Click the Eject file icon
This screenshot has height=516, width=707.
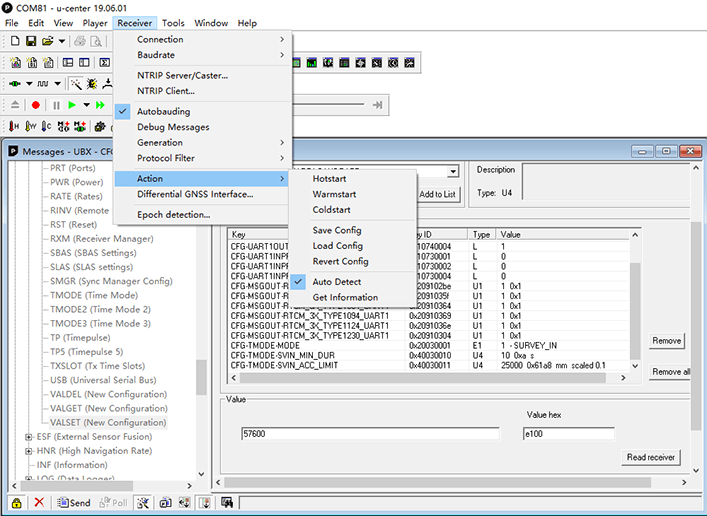point(15,105)
